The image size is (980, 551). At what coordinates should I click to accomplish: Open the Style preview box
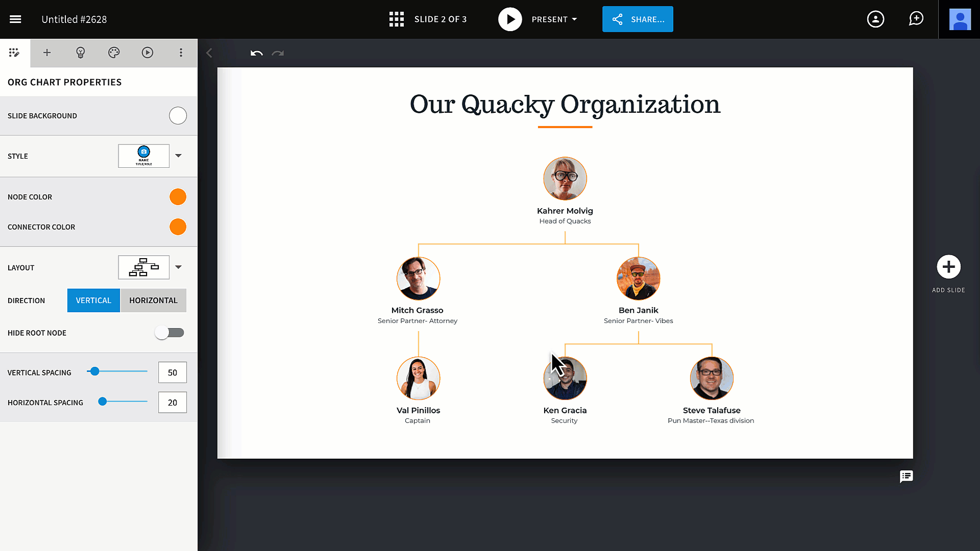144,156
